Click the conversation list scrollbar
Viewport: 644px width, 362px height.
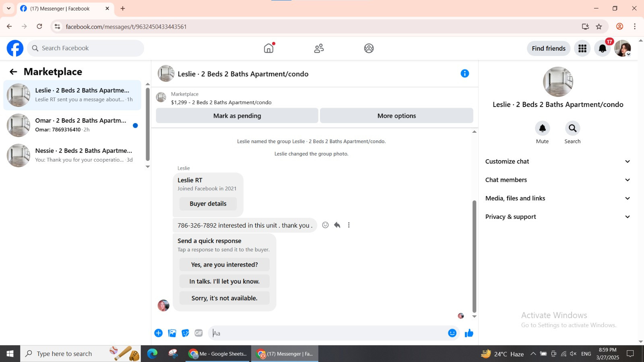148,124
